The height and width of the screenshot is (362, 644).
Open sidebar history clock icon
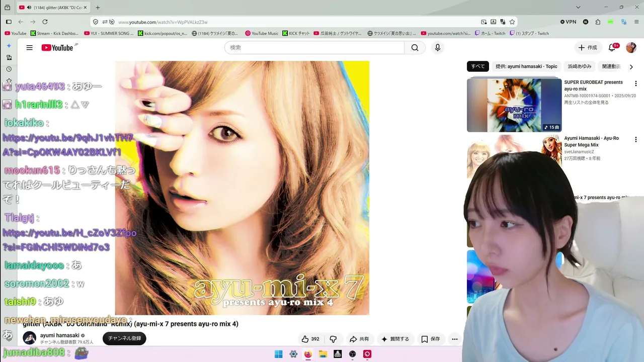[9, 69]
